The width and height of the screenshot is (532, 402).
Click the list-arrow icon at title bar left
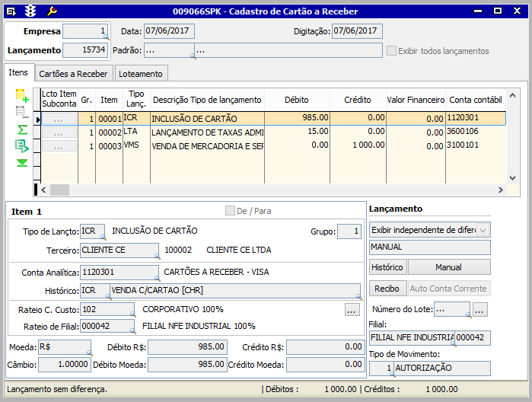click(11, 11)
